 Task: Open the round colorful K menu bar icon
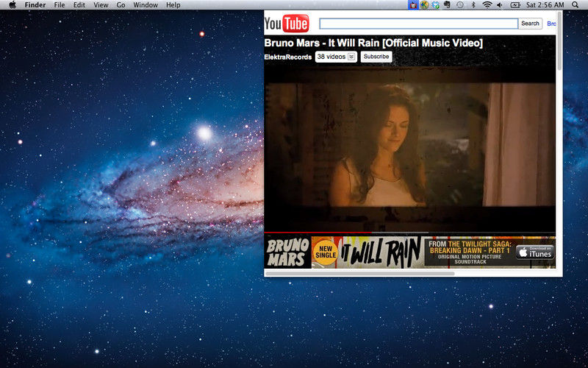tap(424, 5)
